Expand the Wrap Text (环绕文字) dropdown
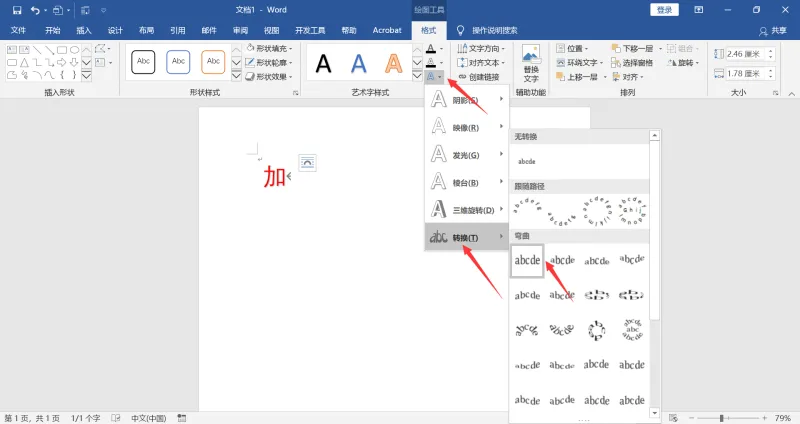The width and height of the screenshot is (800, 424). click(580, 63)
